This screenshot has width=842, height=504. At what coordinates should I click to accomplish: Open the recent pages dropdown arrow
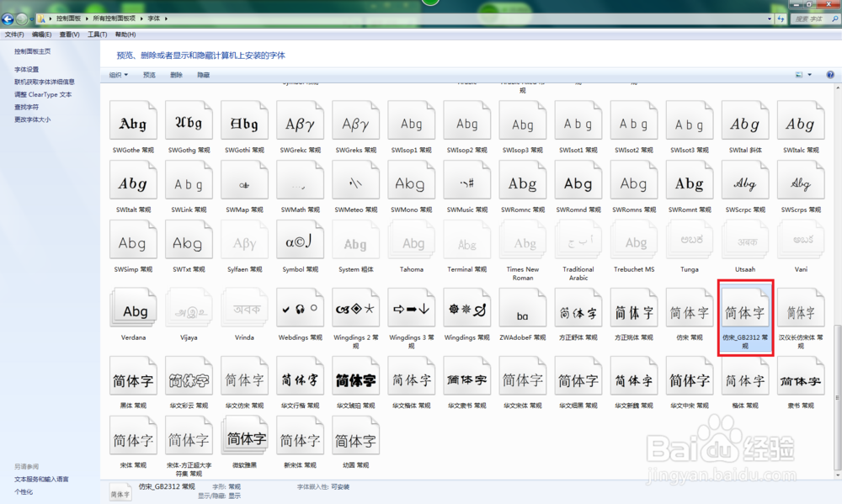point(31,19)
